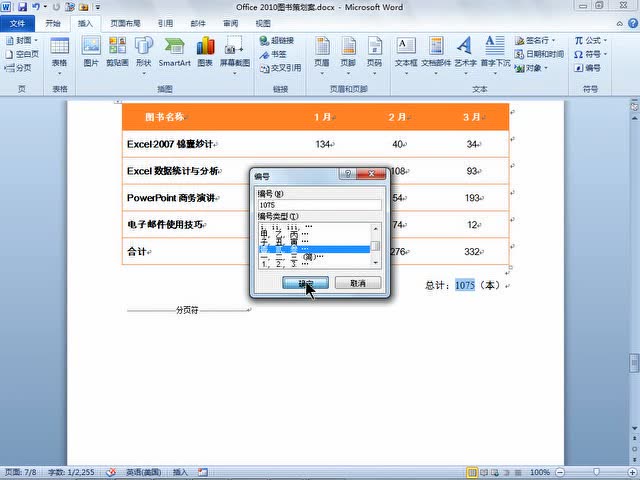Select Print Layout view in status bar
The height and width of the screenshot is (480, 640).
tap(472, 472)
